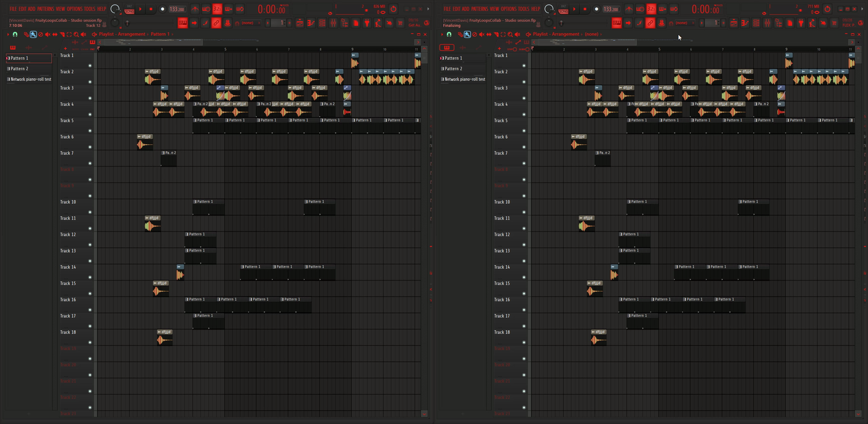Open PATTERNS menu in right window
868x424 pixels.
point(480,9)
